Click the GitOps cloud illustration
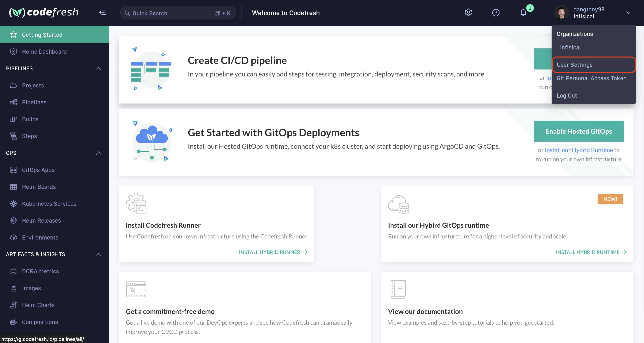The image size is (644, 343). point(152,141)
